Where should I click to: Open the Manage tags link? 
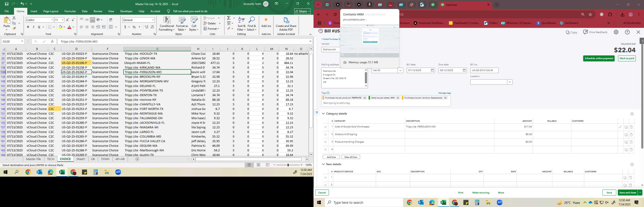click(x=444, y=93)
